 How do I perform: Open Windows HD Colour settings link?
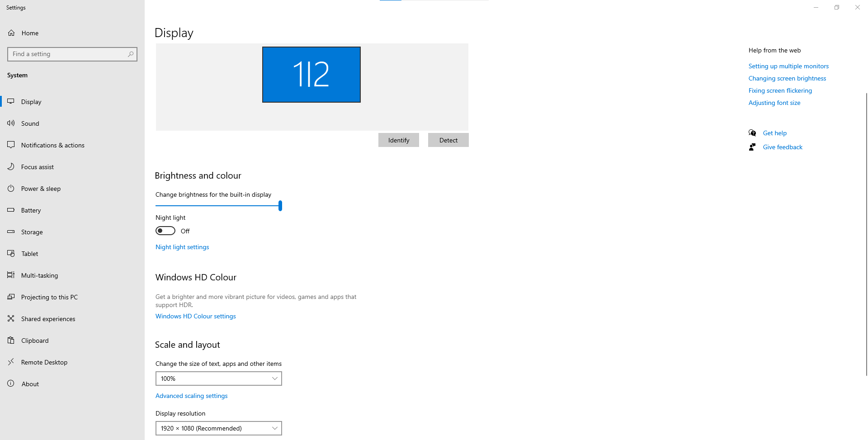point(196,316)
